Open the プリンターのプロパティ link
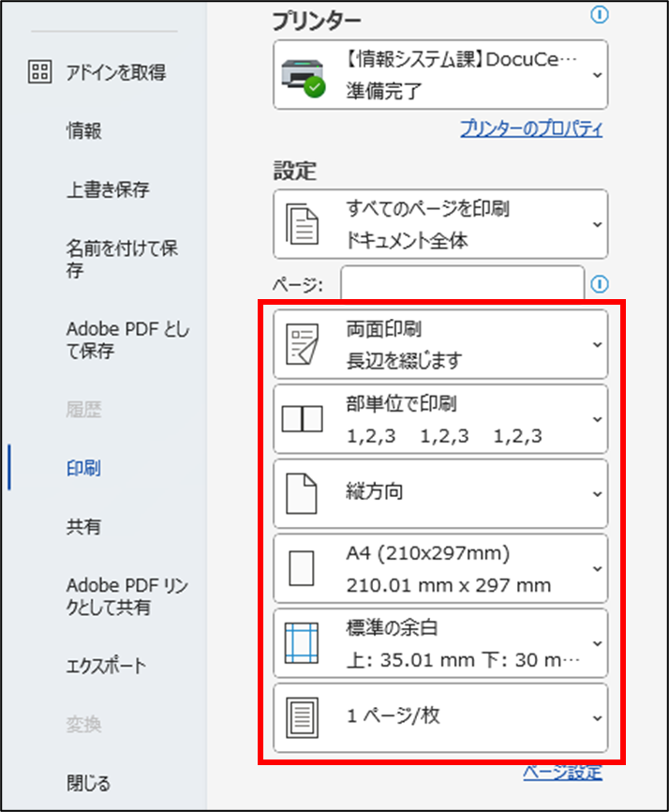Viewport: 669px width, 812px height. [x=531, y=128]
